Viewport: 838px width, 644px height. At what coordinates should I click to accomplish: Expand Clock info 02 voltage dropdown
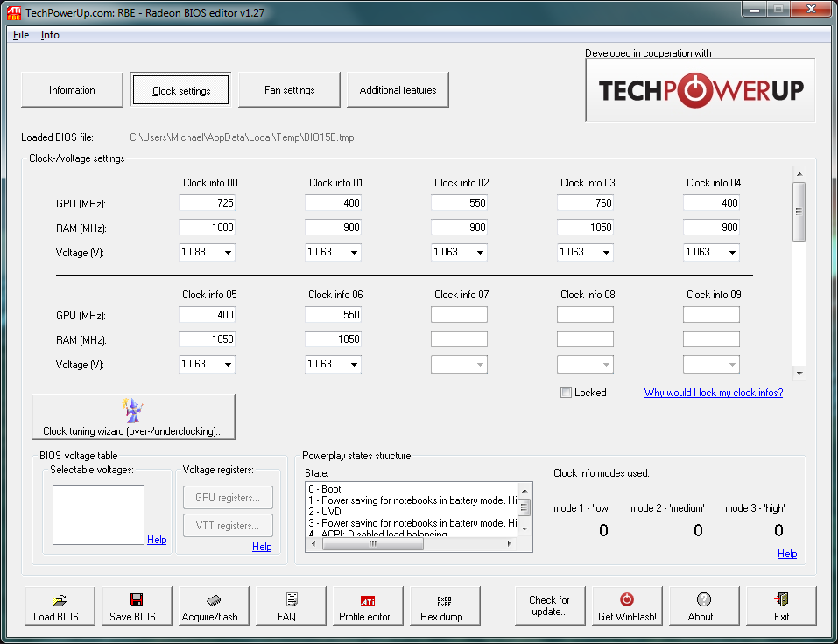point(481,252)
